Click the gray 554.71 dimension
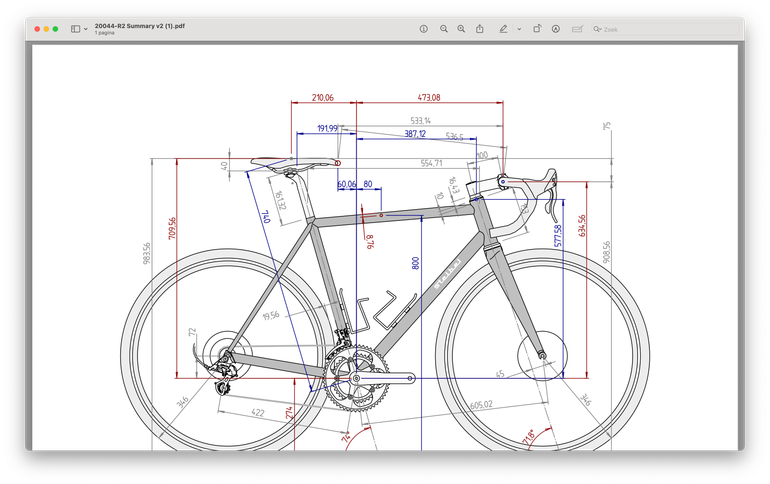770x484 pixels. [x=431, y=163]
